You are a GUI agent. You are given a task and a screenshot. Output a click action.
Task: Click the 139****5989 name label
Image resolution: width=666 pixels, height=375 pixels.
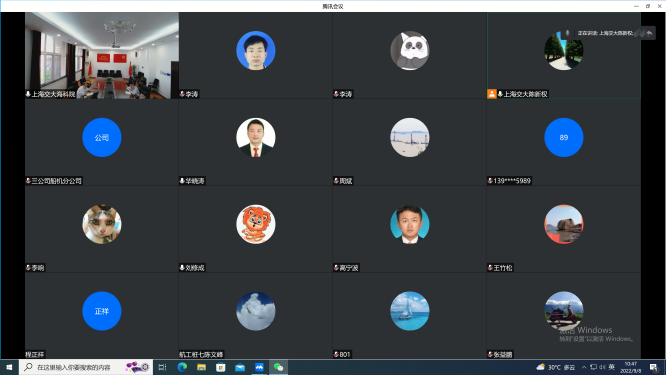[x=512, y=181]
